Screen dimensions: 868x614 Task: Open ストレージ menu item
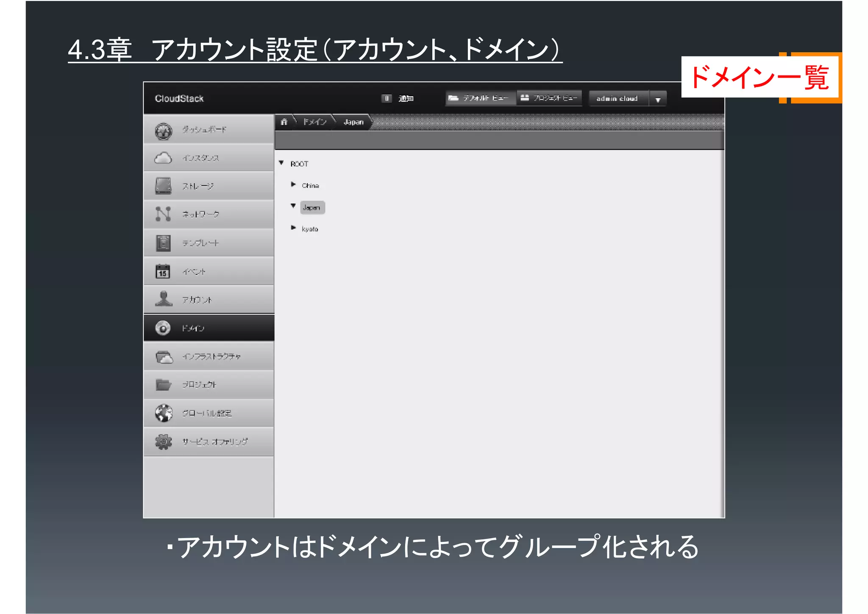209,186
